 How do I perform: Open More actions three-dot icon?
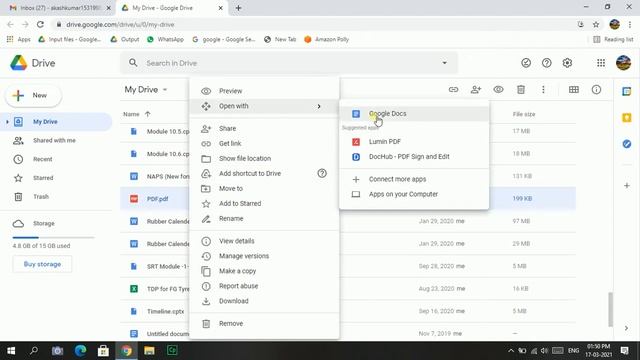pos(543,89)
